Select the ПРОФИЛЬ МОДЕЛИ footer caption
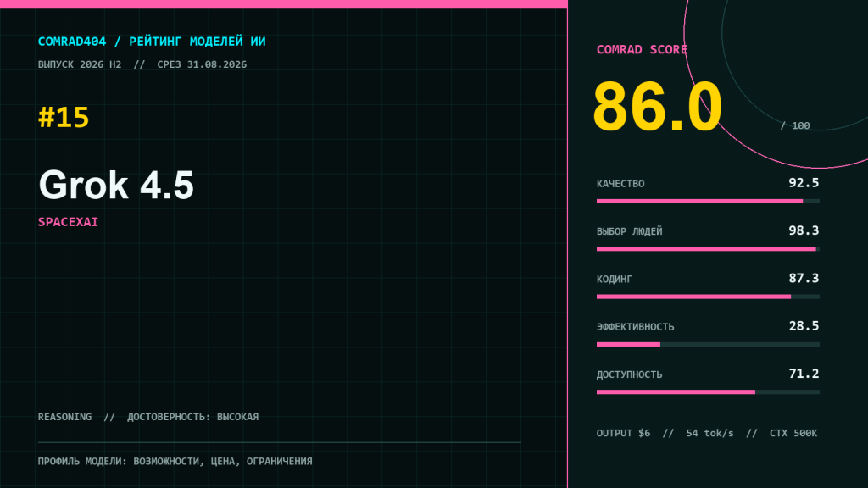868x488 pixels. point(175,461)
